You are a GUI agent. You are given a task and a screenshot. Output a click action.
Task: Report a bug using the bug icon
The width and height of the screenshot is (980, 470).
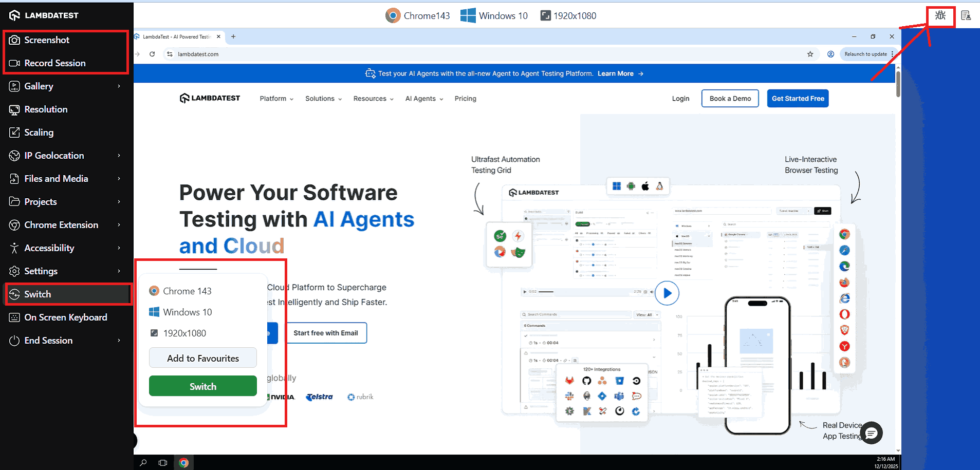[x=940, y=15]
